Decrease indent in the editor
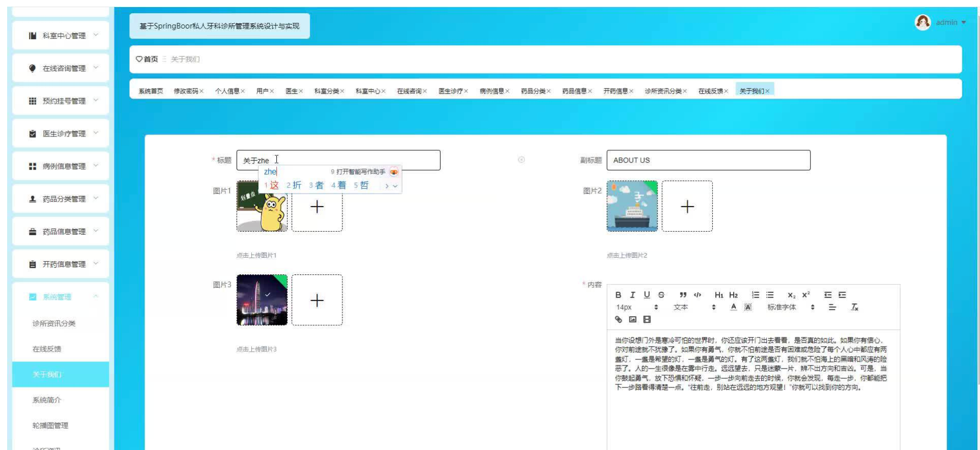980x450 pixels. (x=828, y=295)
